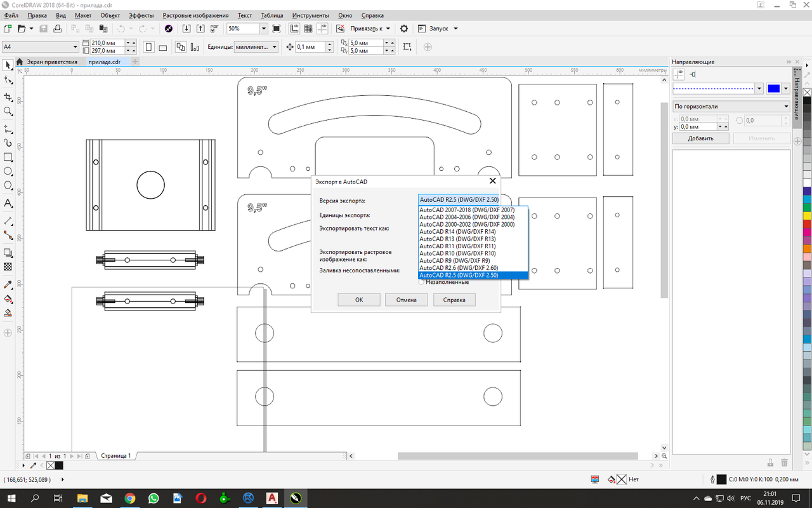Select the Drop Shadow tool
This screenshot has height=508, width=812.
click(x=8, y=253)
